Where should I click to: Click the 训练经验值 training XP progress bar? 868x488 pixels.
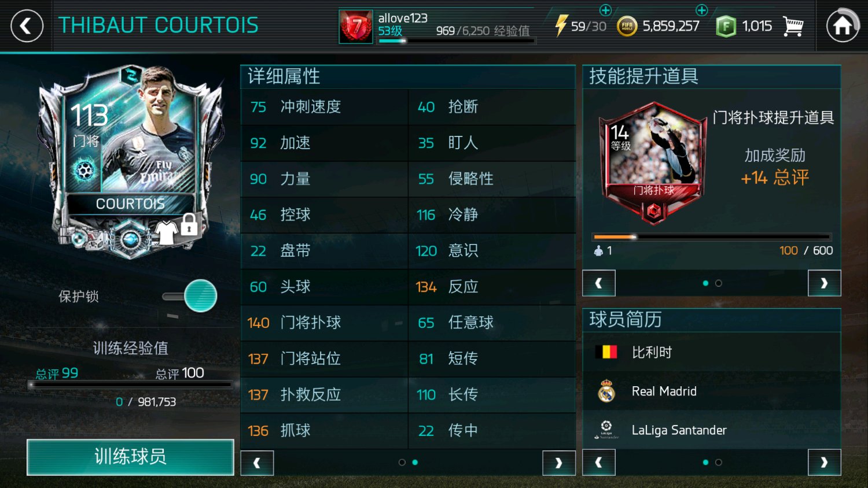[131, 384]
